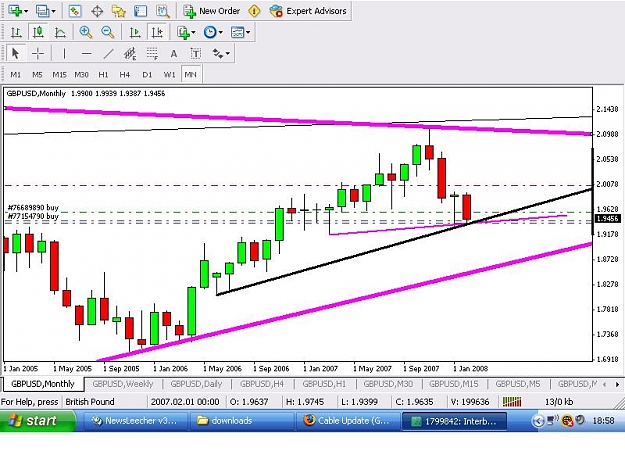Image resolution: width=625 pixels, height=469 pixels.
Task: Switch timeframe to H4
Action: [125, 75]
